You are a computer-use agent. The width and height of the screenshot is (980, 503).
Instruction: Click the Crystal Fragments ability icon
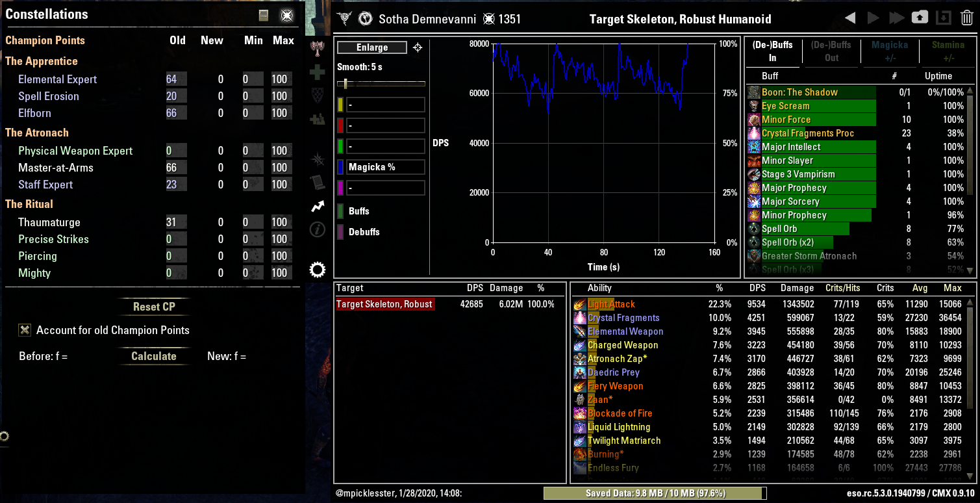click(580, 318)
